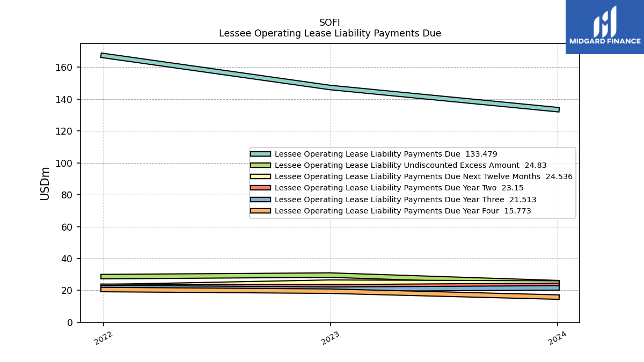Click the "MIDGARD FINANCE" logo text

605,41
